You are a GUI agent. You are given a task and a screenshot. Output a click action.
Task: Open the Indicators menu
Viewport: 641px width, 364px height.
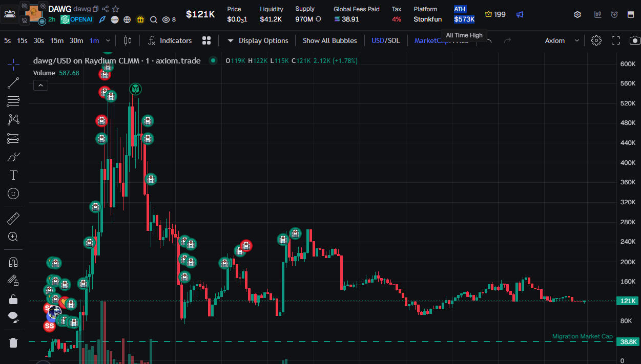pos(170,40)
